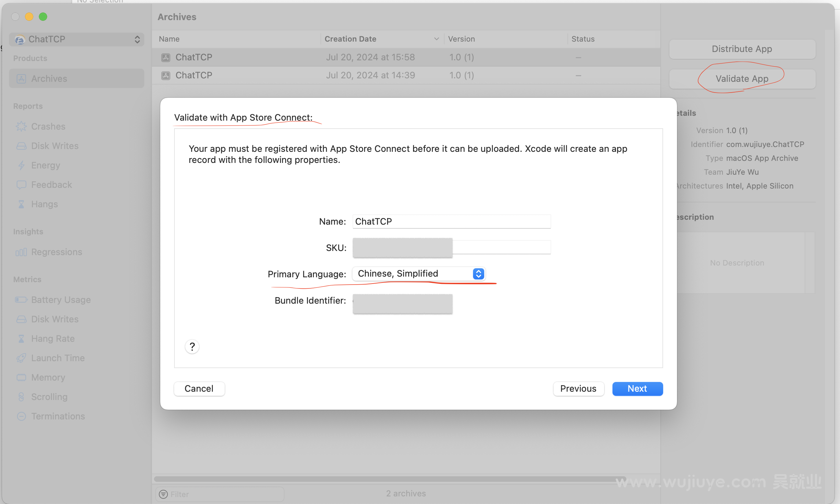Select the archive created Jul 20, 2024 at 15:58
The height and width of the screenshot is (504, 840).
pos(406,58)
